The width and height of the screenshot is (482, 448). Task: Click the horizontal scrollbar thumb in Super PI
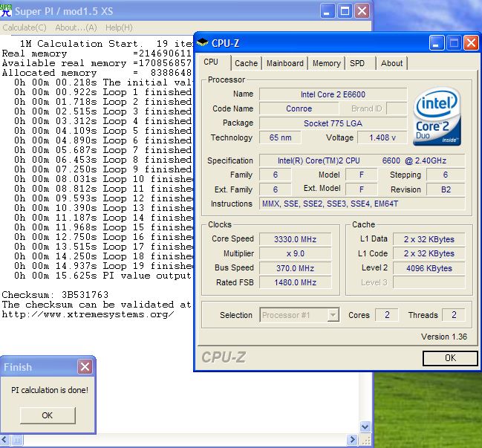[x=17, y=440]
